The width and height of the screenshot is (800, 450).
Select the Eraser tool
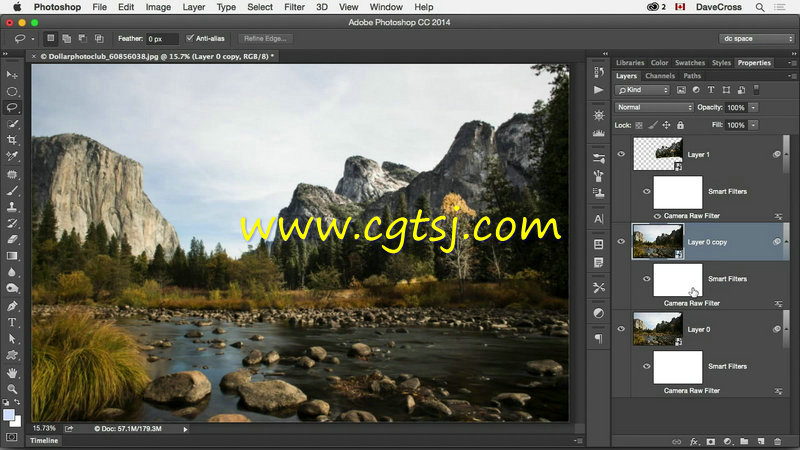(12, 239)
